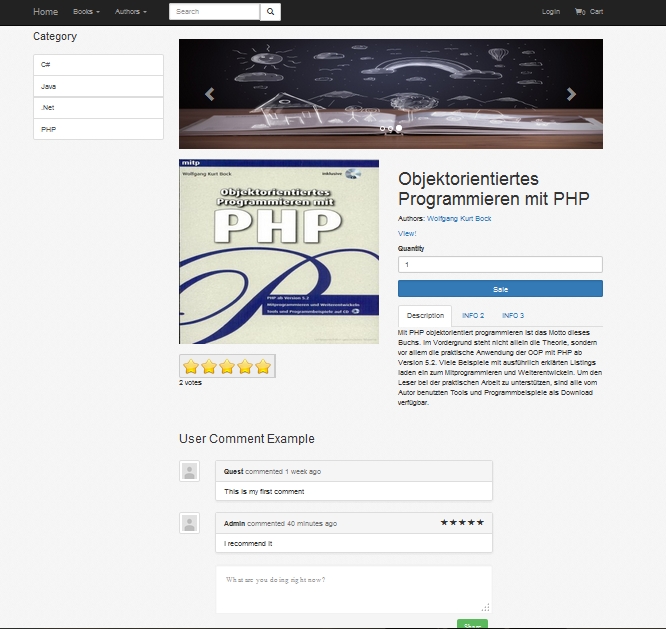Select second carousel indicator dot
This screenshot has height=629, width=666.
[x=390, y=128]
